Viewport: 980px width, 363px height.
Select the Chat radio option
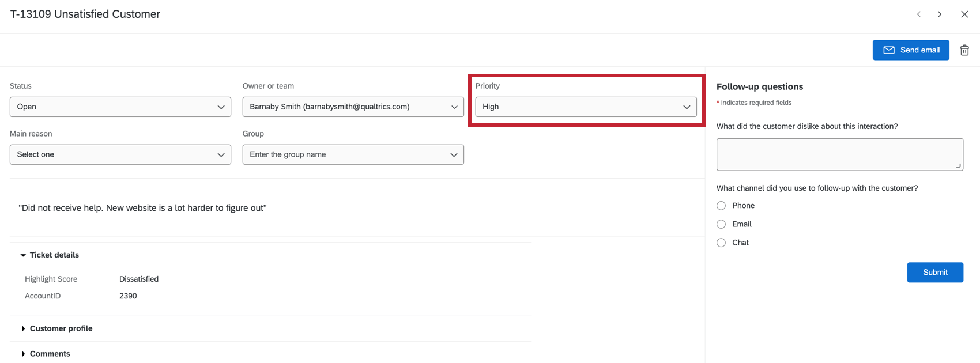721,243
